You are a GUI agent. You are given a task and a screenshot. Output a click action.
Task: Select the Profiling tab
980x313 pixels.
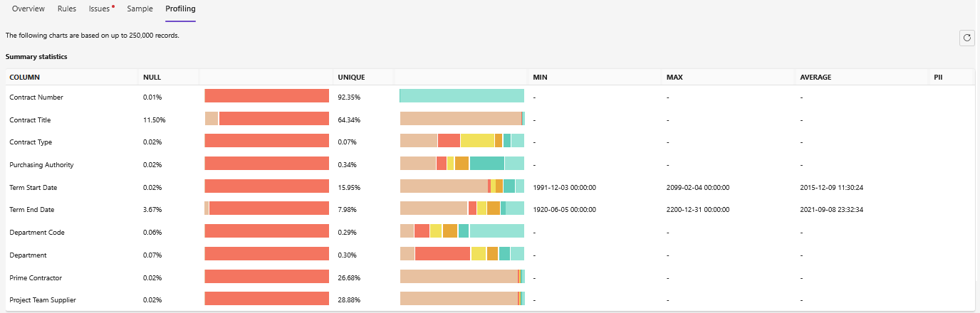point(180,9)
